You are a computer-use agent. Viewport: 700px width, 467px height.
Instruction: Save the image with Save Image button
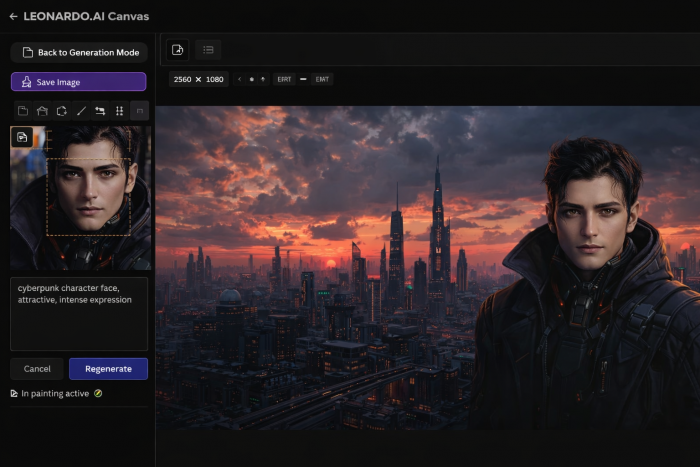[79, 82]
